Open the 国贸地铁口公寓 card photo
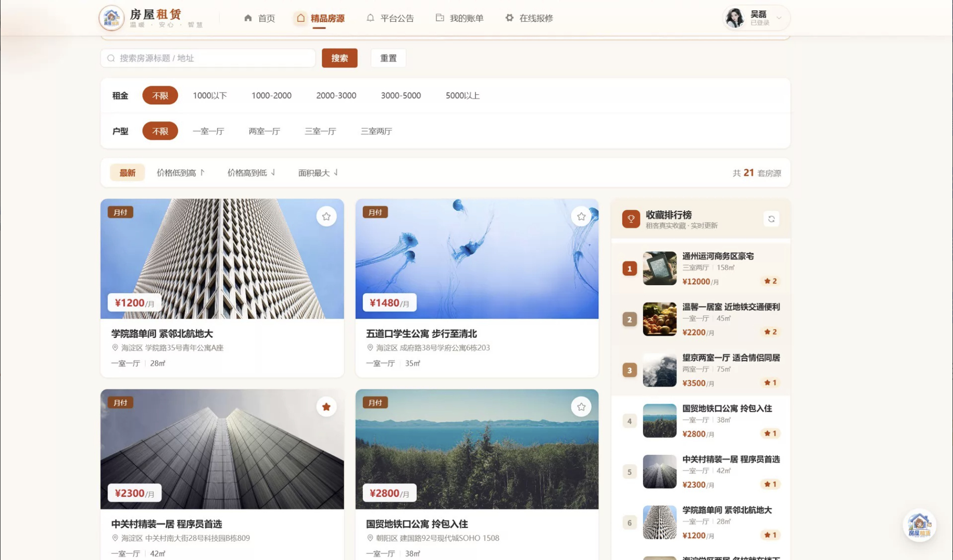Image resolution: width=953 pixels, height=560 pixels. (x=477, y=449)
